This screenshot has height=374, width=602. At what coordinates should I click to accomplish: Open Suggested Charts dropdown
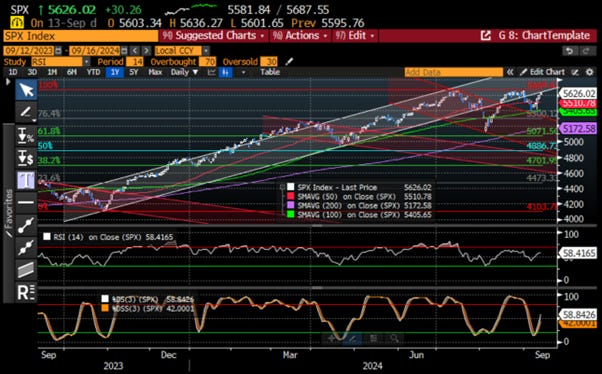[x=213, y=36]
